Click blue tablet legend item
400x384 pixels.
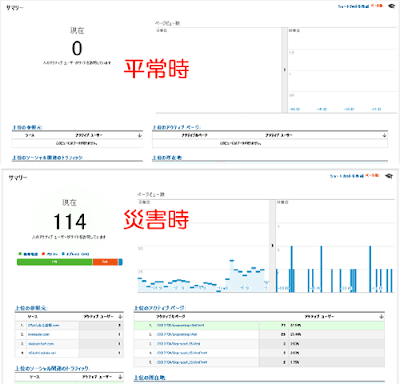pos(75,254)
